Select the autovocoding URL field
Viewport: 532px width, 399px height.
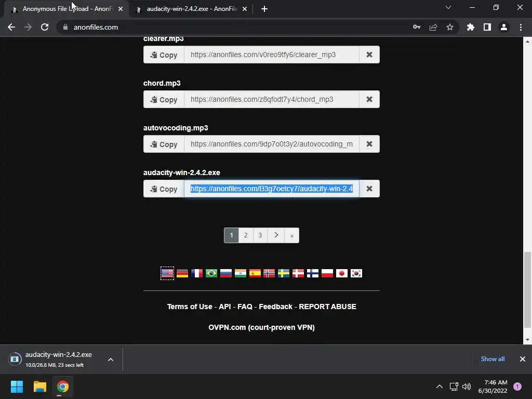(x=272, y=144)
